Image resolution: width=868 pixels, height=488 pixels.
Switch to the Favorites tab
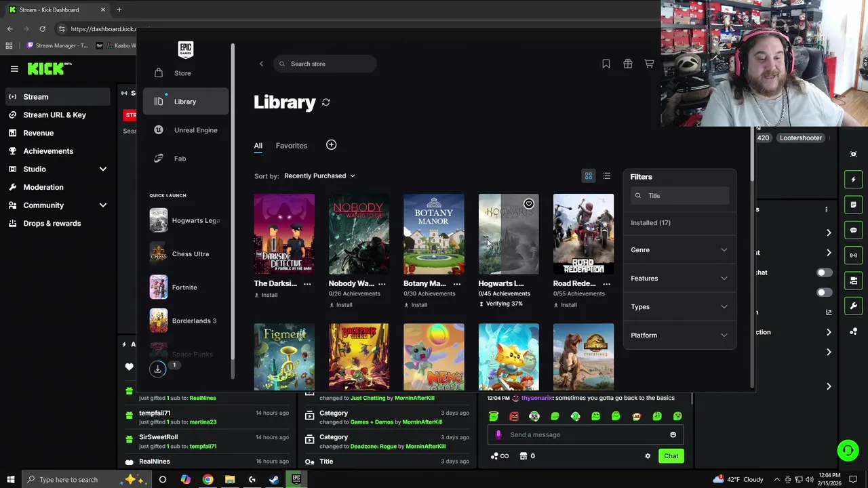pos(292,146)
